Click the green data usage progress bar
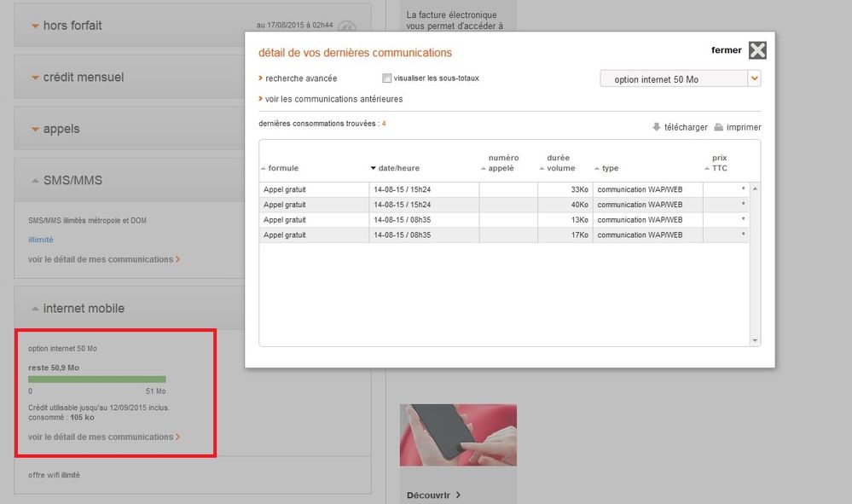The height and width of the screenshot is (504, 852). tap(96, 379)
